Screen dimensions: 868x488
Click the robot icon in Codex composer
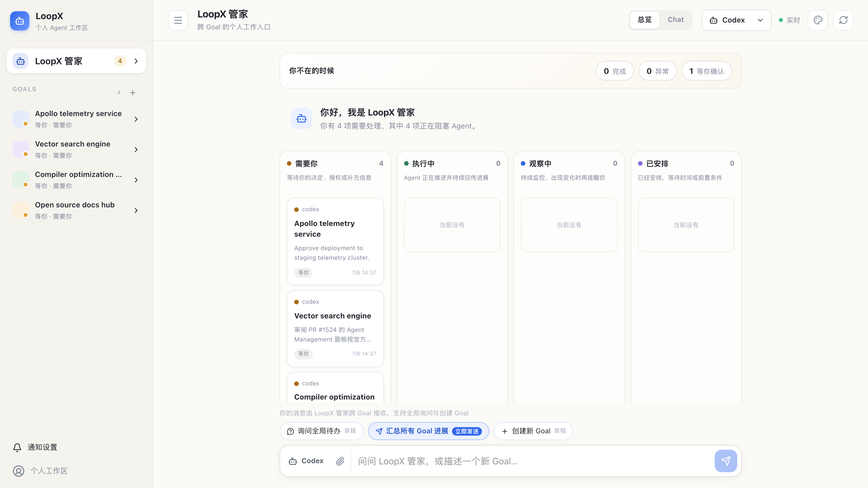293,461
